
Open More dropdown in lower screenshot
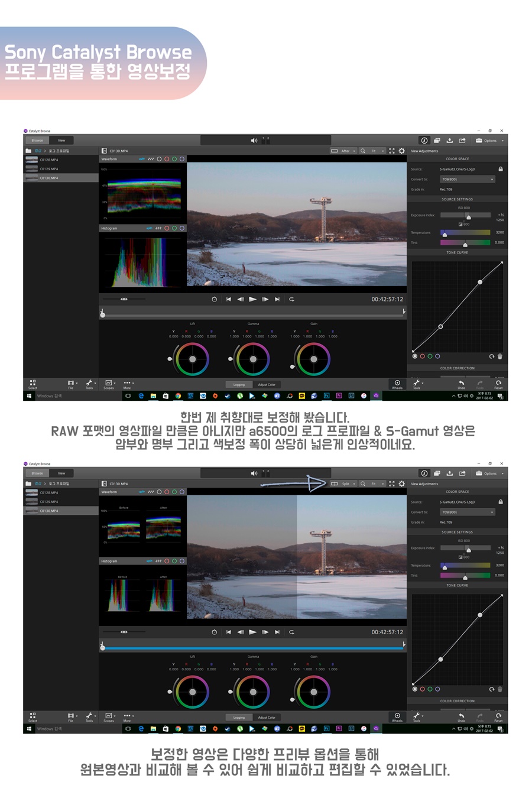[128, 717]
